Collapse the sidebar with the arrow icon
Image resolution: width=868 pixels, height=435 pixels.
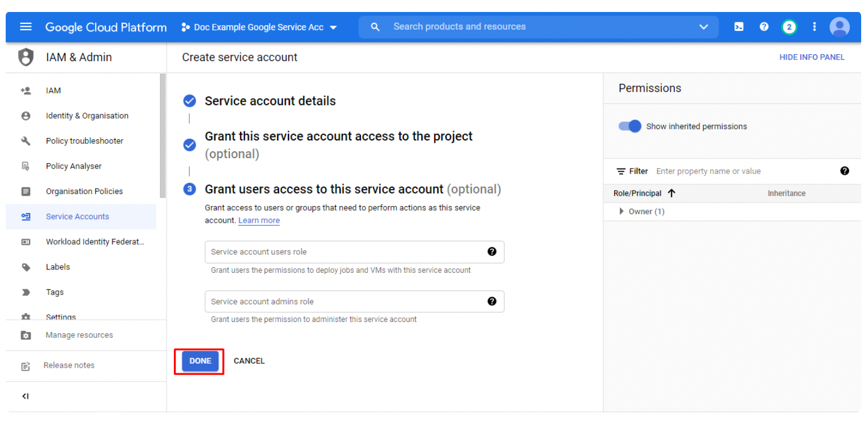coord(26,396)
